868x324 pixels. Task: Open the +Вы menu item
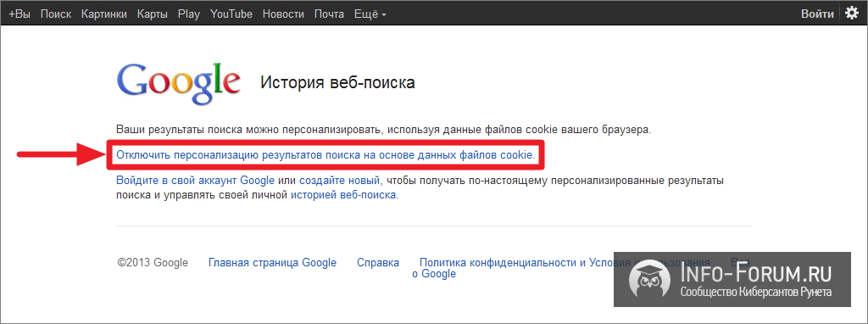pos(19,14)
